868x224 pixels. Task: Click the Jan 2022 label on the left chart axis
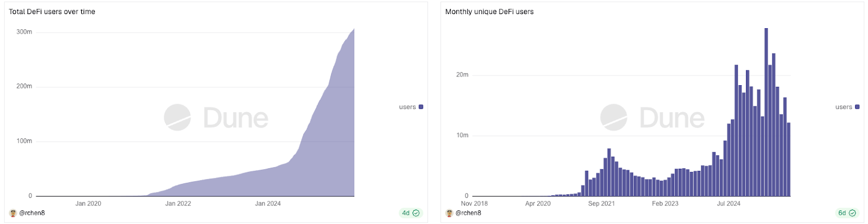coord(178,204)
